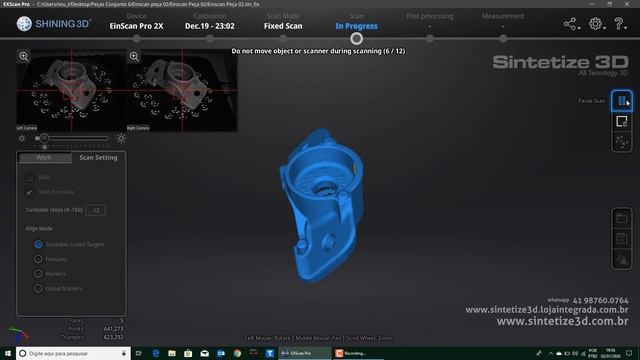
Task: Click the Device progress node on timeline
Action: point(136,39)
